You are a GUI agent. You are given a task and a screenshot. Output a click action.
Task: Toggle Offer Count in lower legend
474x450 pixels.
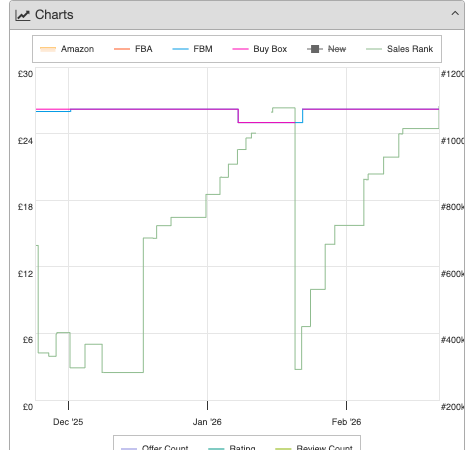point(154,447)
